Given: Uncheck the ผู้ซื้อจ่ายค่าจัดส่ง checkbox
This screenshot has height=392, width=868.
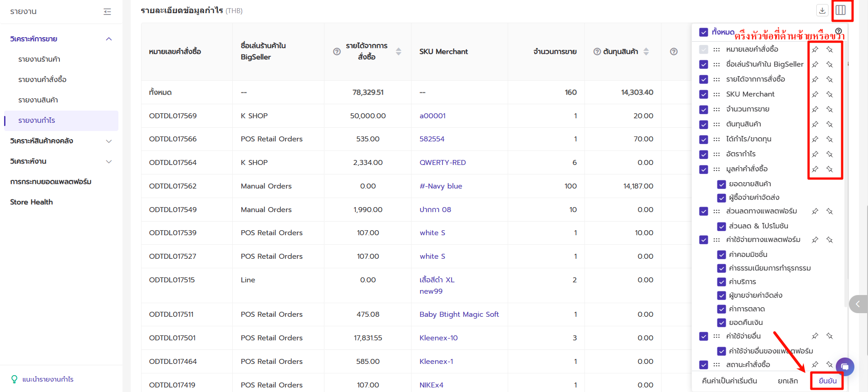Looking at the screenshot, I should (721, 198).
